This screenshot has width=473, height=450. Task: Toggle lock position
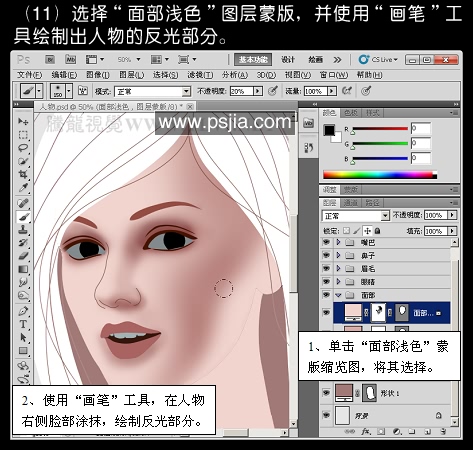(x=367, y=231)
